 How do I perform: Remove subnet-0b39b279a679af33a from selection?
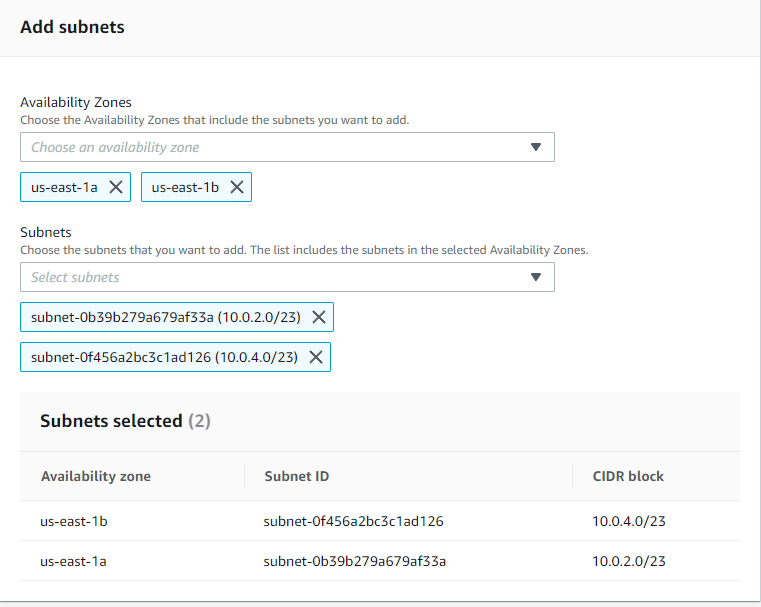pos(319,317)
